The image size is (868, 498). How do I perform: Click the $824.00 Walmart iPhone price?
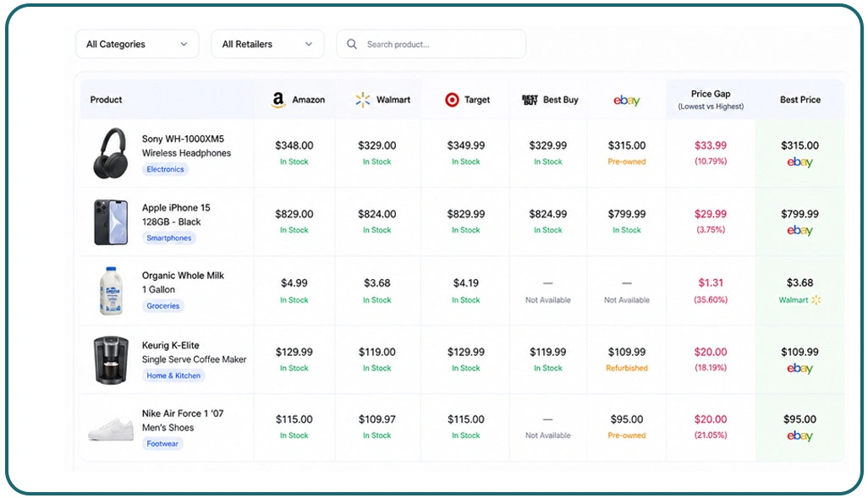point(377,214)
